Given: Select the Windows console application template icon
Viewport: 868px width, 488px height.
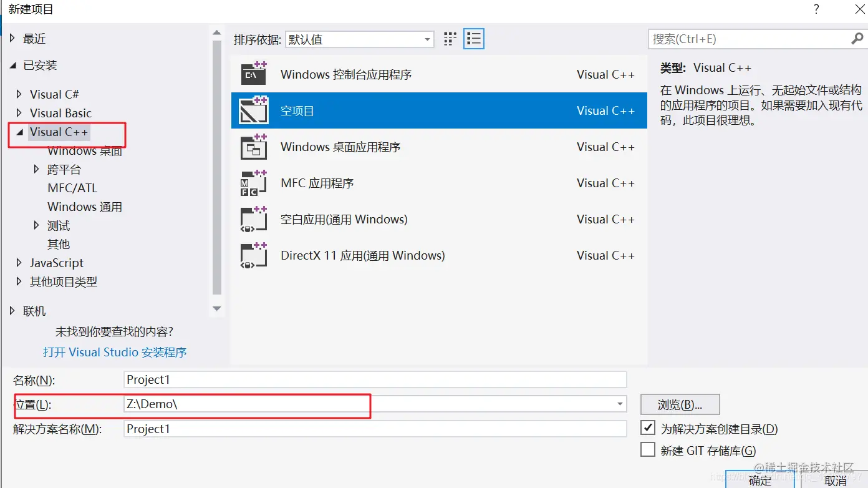Looking at the screenshot, I should [x=254, y=74].
